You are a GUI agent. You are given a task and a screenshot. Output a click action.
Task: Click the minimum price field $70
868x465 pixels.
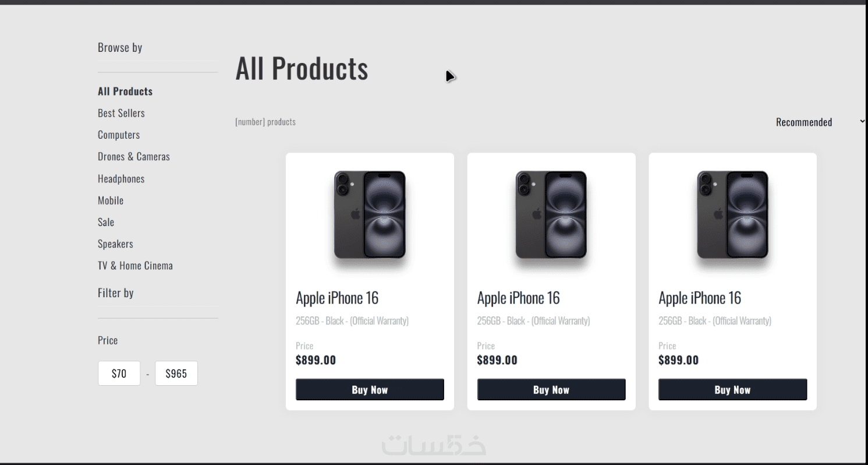pos(119,374)
